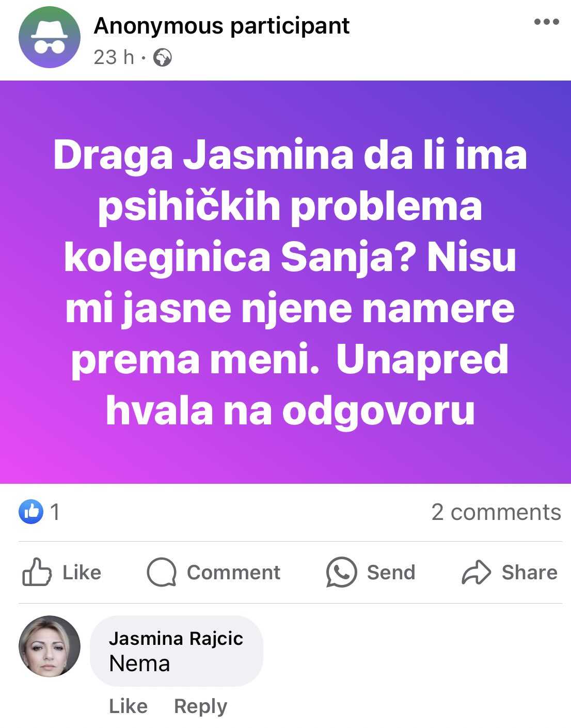Click the purple post text background
Screen dimensions: 571x728
tap(285, 282)
